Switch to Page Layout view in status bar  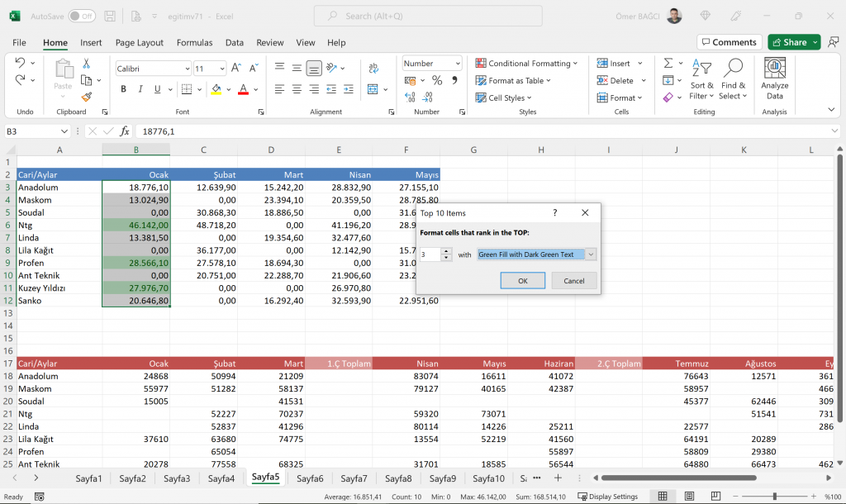[x=689, y=496]
